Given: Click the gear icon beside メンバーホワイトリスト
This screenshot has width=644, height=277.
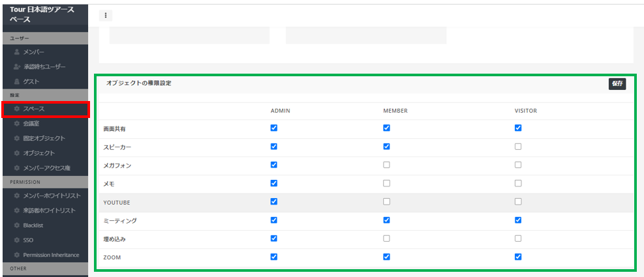Looking at the screenshot, I should (16, 196).
